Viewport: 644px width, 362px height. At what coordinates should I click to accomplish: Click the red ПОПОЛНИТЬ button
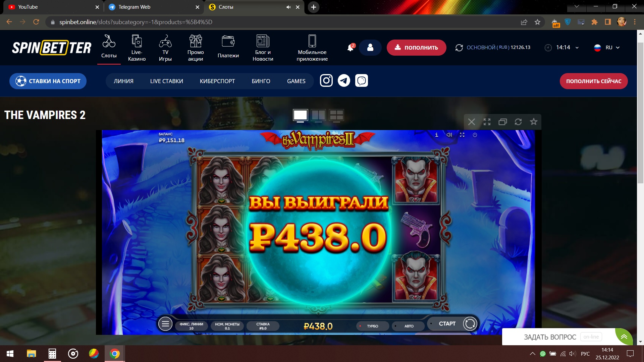click(416, 48)
